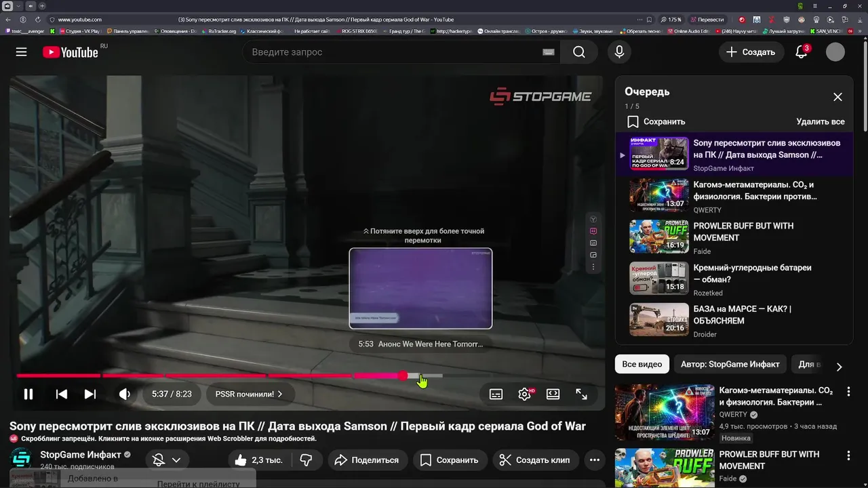This screenshot has height=488, width=868.
Task: Pause the video
Action: pyautogui.click(x=28, y=394)
